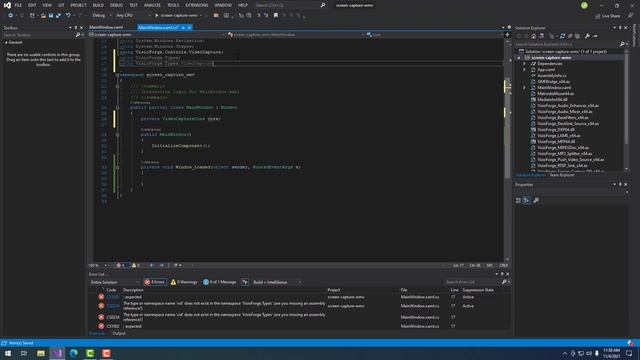The width and height of the screenshot is (640, 360).
Task: Open the Entire Solution scope dropdown
Action: 114,282
